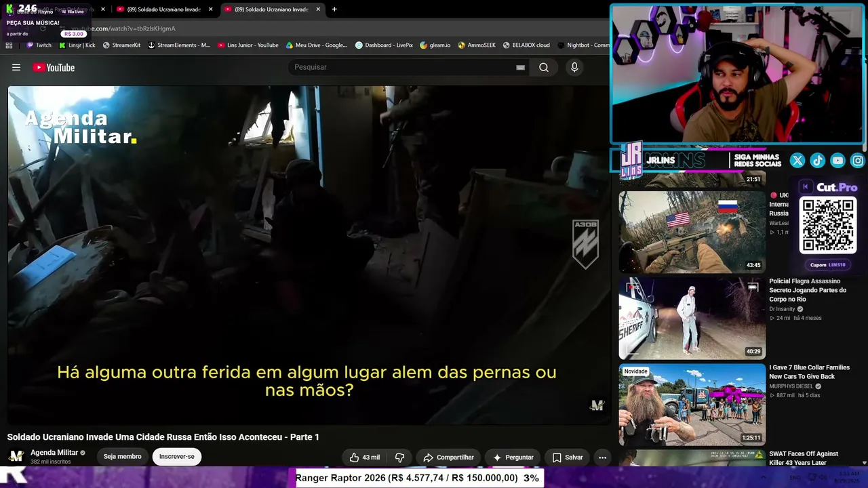868x488 pixels.
Task: Close the active Soldado Ucraniano Invade tab
Action: point(318,9)
